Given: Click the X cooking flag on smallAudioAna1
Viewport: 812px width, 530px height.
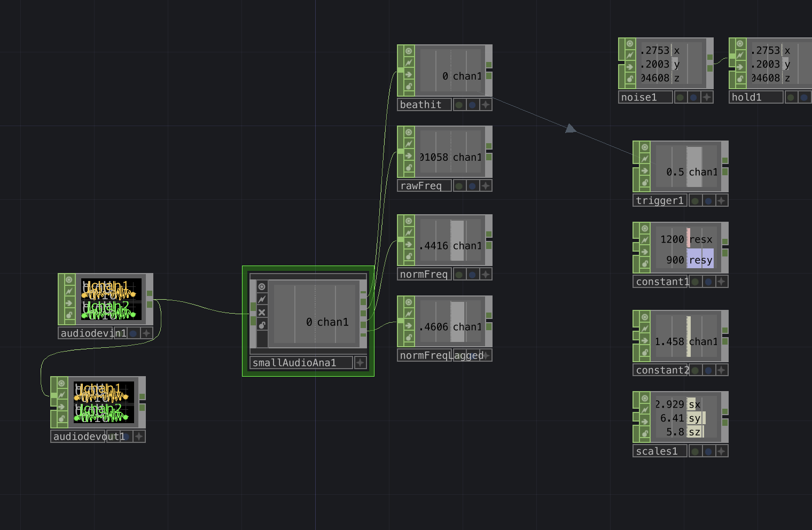Looking at the screenshot, I should pos(262,313).
